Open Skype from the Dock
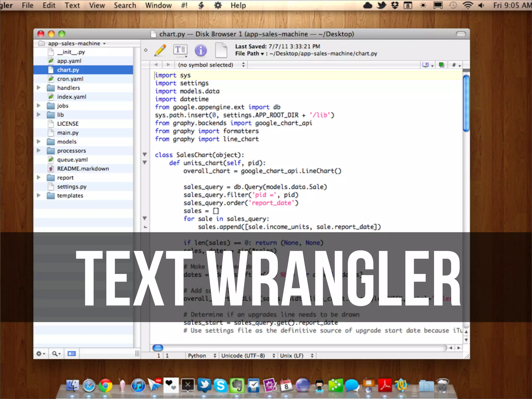Screen dimensions: 532x399 pyautogui.click(x=221, y=385)
